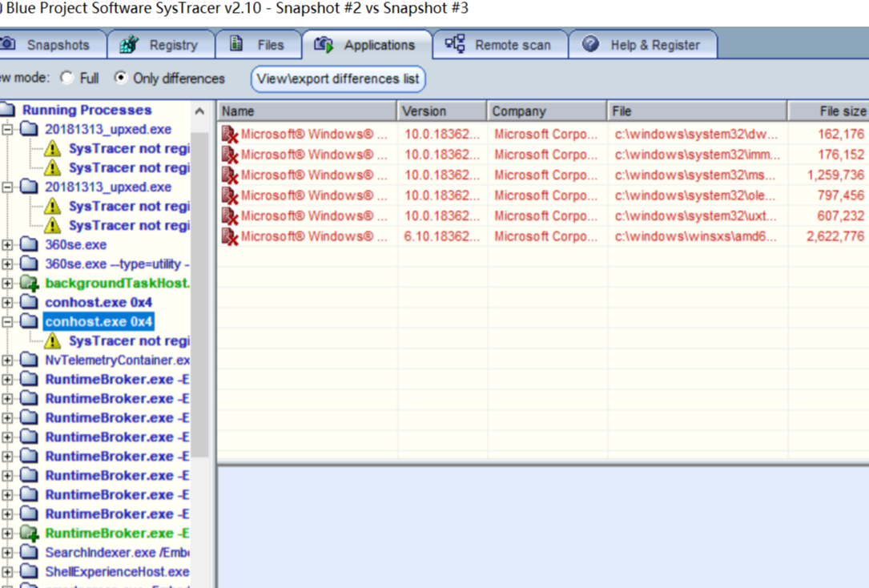The height and width of the screenshot is (588, 869).
Task: Click the Remote scan network icon
Action: [455, 44]
